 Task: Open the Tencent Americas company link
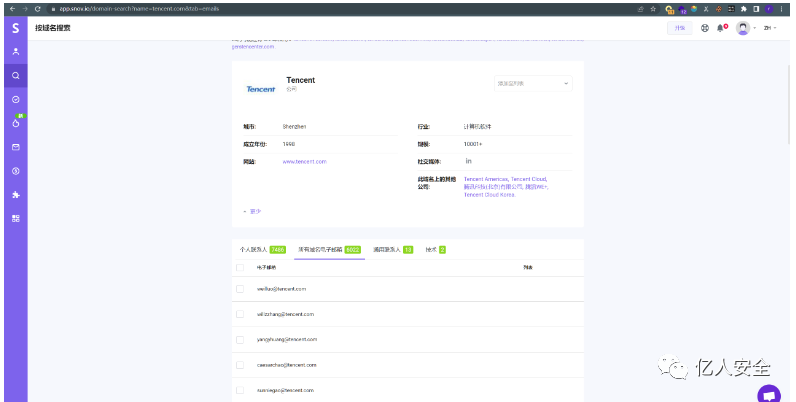[486, 179]
